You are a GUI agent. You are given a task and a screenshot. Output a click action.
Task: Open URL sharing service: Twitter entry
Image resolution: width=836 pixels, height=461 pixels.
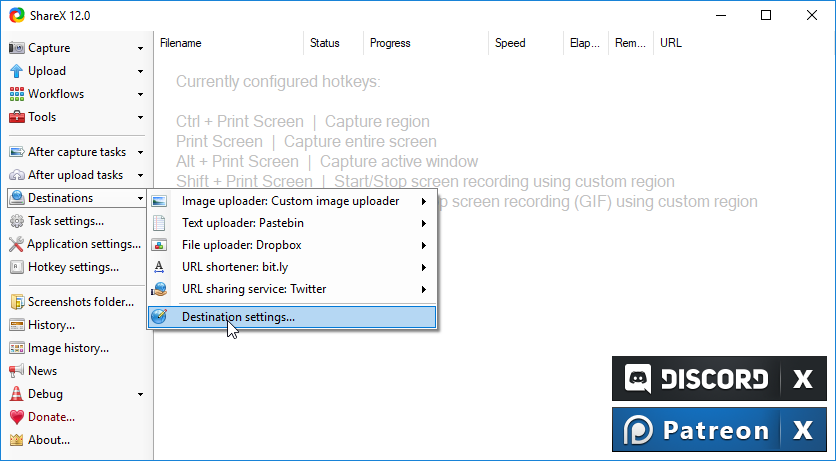point(292,289)
